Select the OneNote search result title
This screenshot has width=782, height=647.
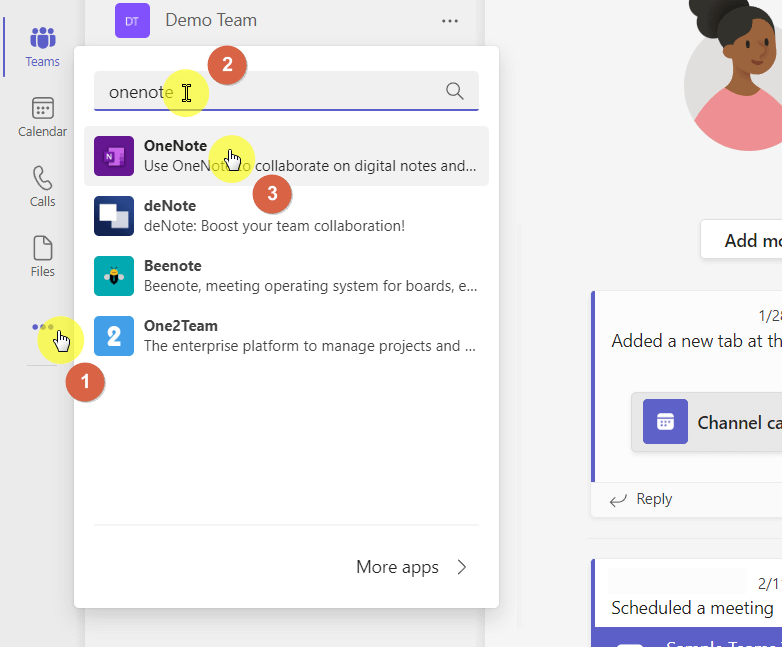coord(175,146)
